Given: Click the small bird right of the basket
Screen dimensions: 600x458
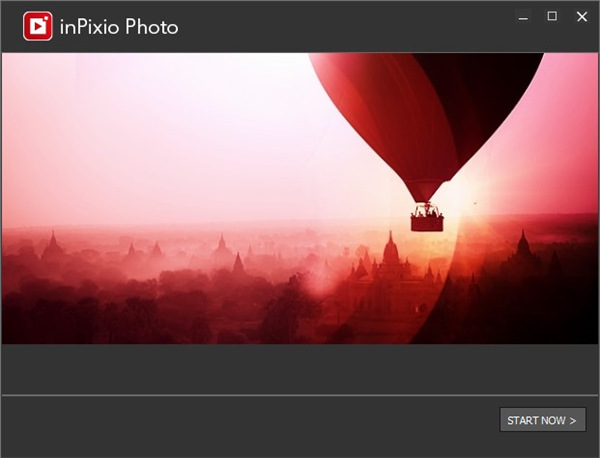Looking at the screenshot, I should pos(476,204).
